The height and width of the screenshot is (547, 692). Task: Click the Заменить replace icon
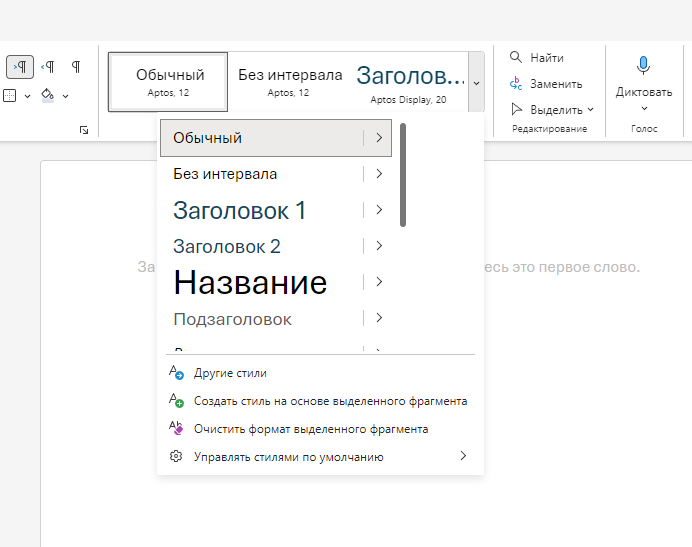516,84
